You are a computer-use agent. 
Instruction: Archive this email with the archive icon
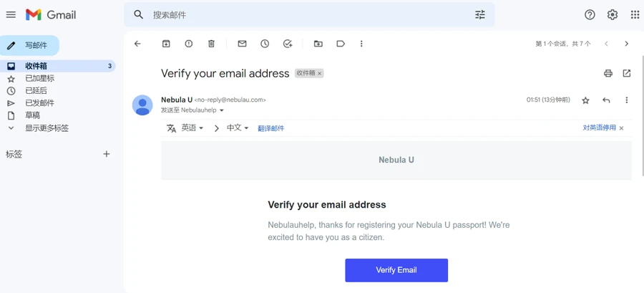(x=166, y=44)
